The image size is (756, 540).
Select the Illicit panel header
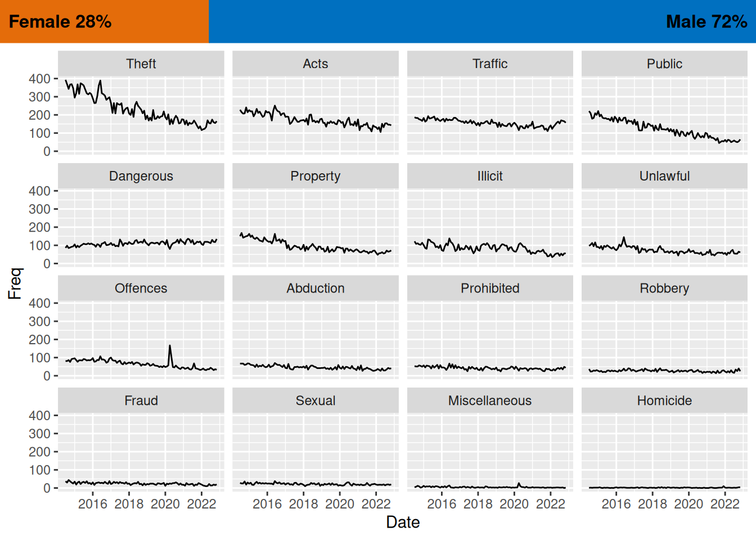pyautogui.click(x=490, y=176)
